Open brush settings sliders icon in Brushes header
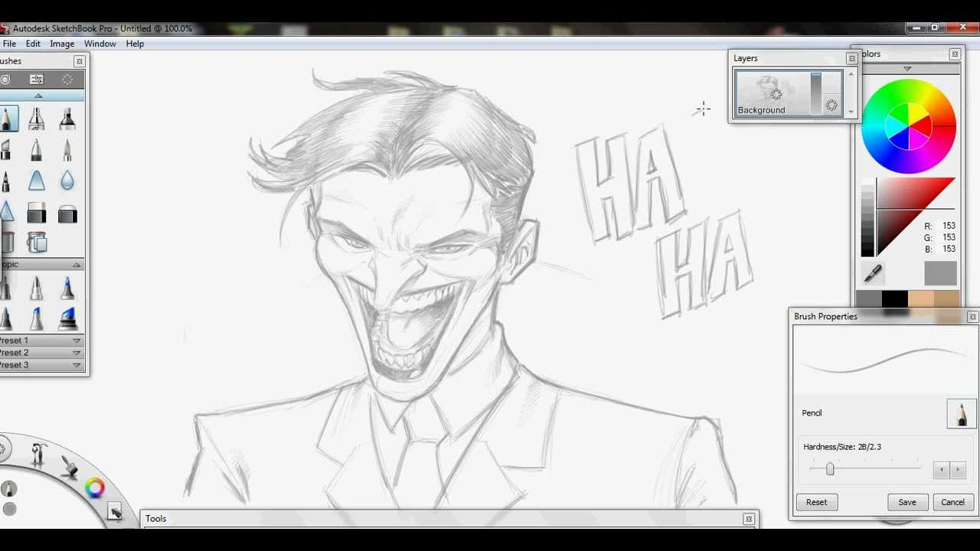The image size is (980, 551). click(x=36, y=80)
